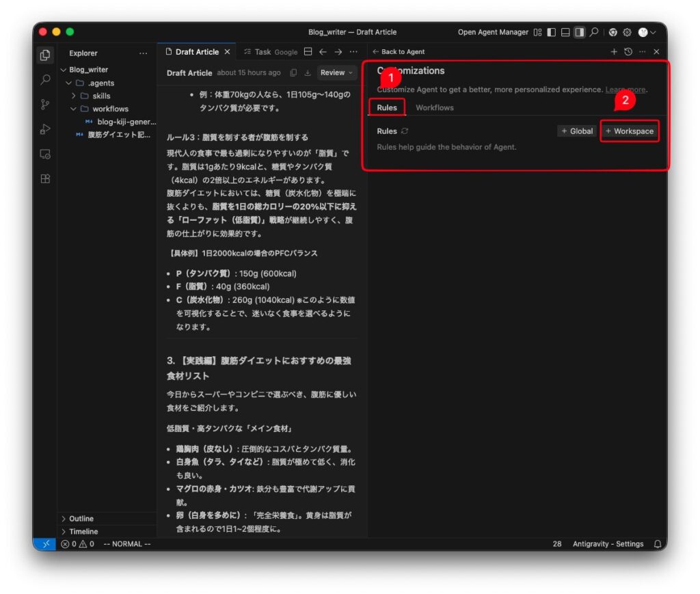The width and height of the screenshot is (700, 594).
Task: Switch to the Task editor tab
Action: point(262,52)
